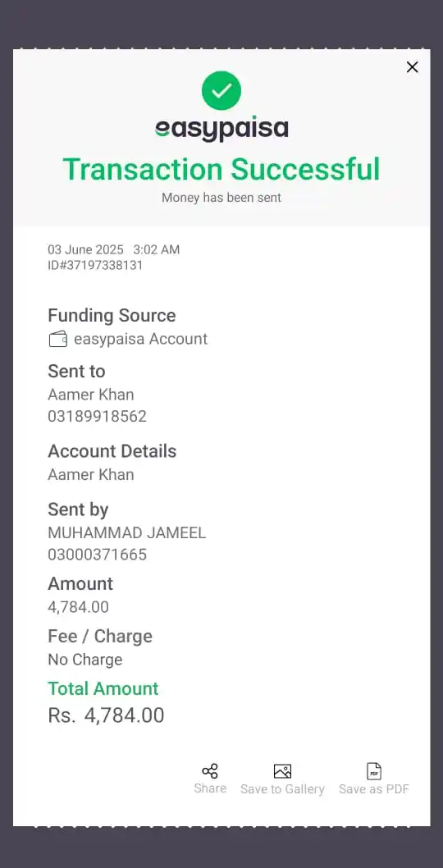Image resolution: width=443 pixels, height=868 pixels.
Task: Click the total Rs. 4,784.00 value
Action: (107, 715)
